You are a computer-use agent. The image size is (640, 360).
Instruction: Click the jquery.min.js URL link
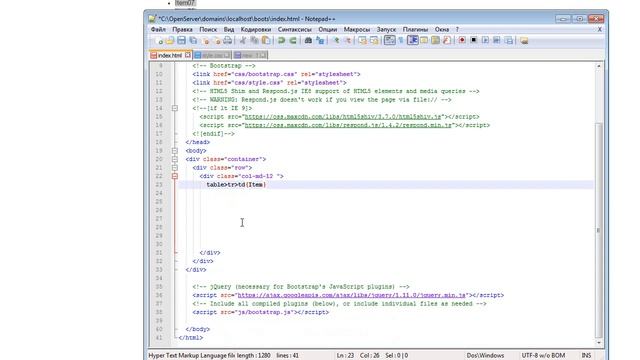click(x=352, y=295)
